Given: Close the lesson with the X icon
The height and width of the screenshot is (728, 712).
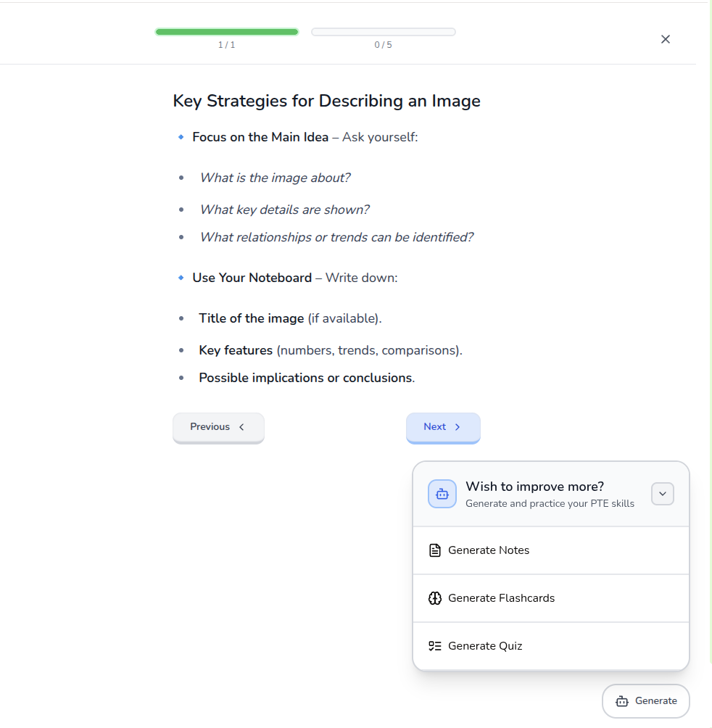Looking at the screenshot, I should coord(665,39).
